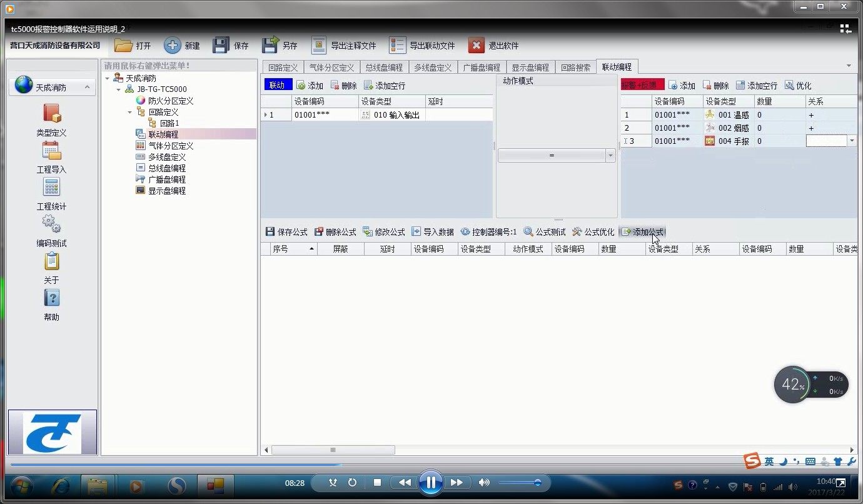Open 类型定义 in the left sidebar
The height and width of the screenshot is (504, 863).
coord(51,121)
